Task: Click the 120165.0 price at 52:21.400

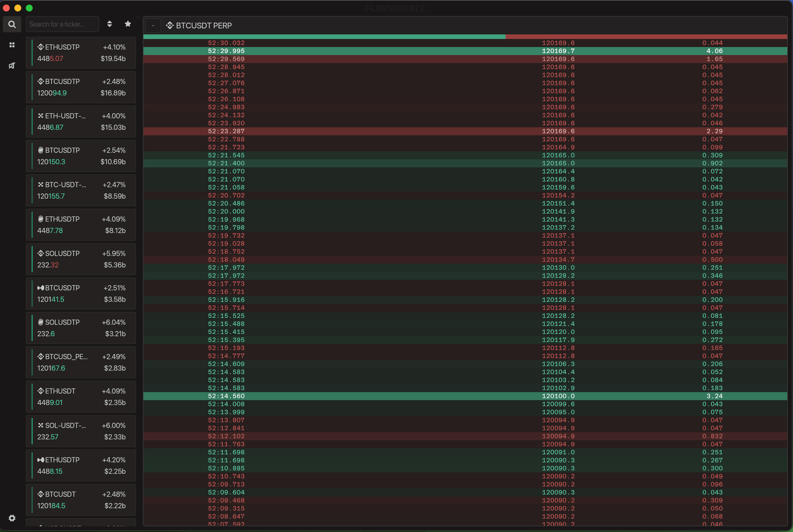Action: click(558, 163)
